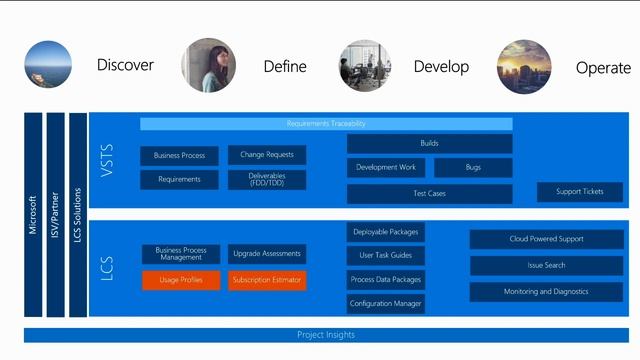Open the Issue Search box

click(547, 266)
